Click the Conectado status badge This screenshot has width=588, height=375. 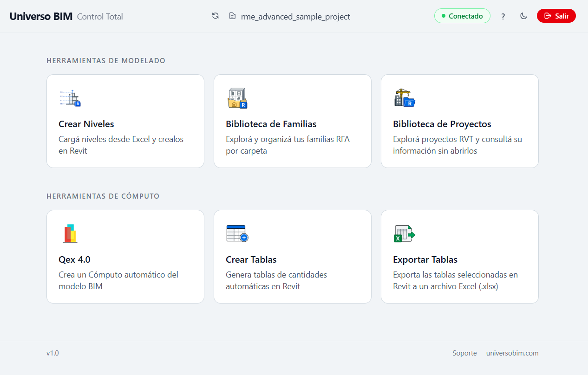(x=462, y=16)
